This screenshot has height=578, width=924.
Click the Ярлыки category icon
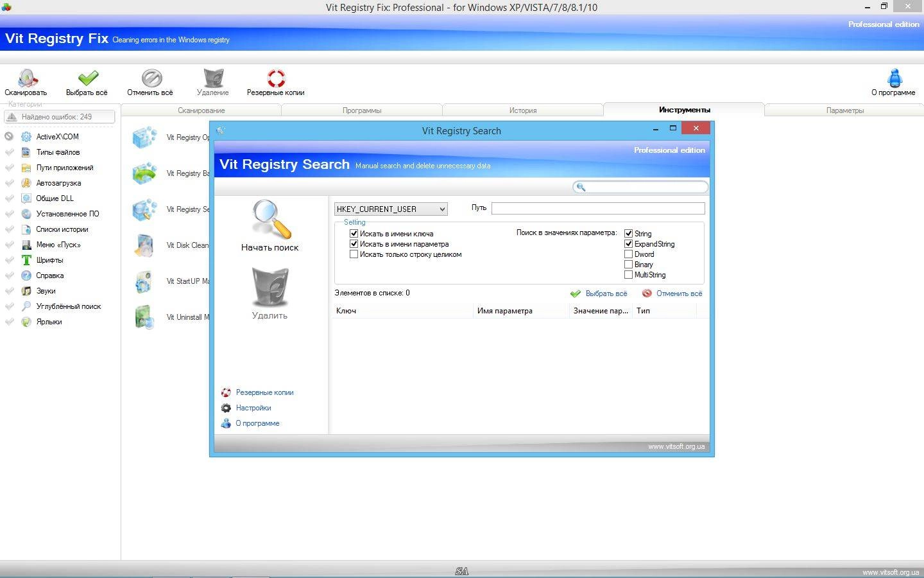(x=26, y=322)
